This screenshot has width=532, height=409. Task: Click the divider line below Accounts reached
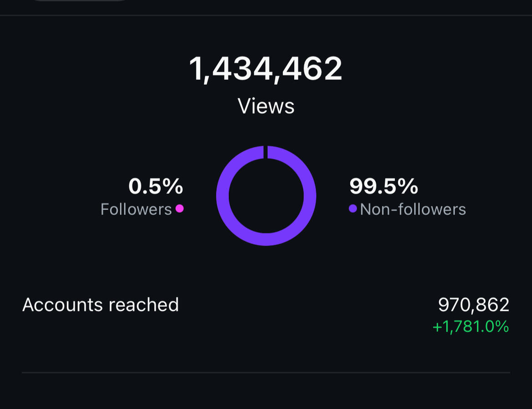point(266,373)
